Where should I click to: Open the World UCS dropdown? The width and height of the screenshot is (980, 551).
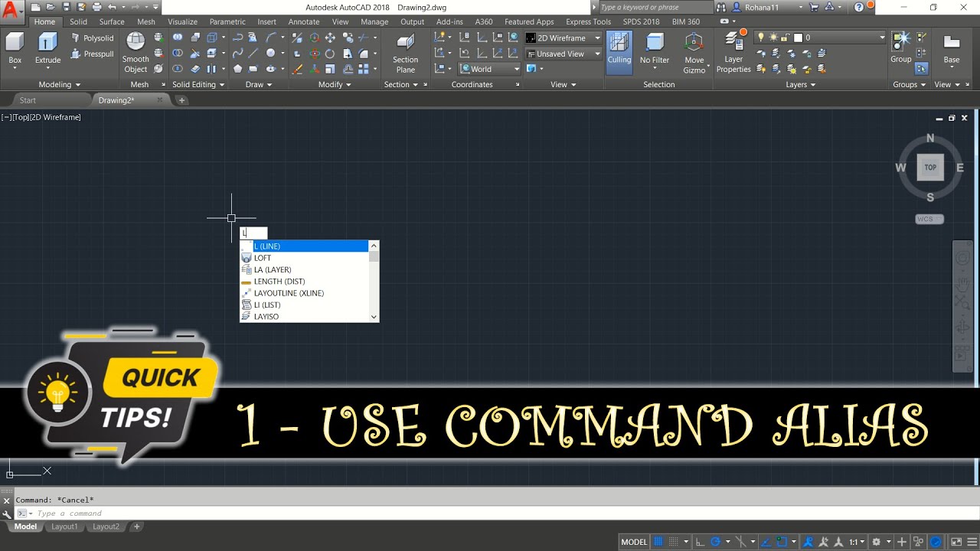[490, 69]
